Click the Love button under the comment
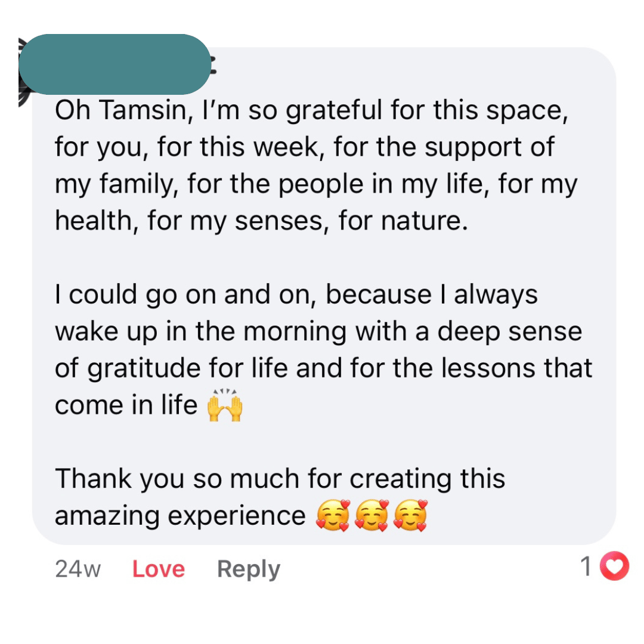This screenshot has width=644, height=644. pyautogui.click(x=158, y=569)
